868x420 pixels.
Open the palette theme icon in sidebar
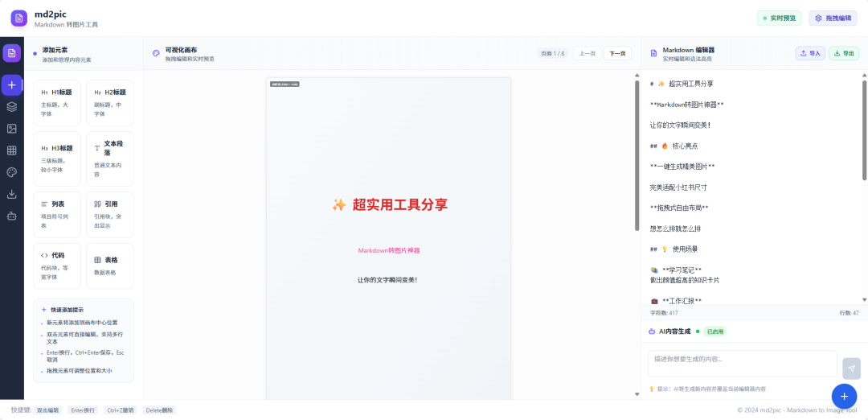pyautogui.click(x=11, y=172)
